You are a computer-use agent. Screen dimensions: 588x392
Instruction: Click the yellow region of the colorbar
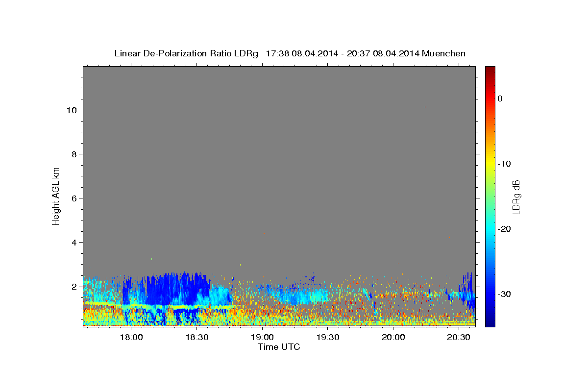click(490, 164)
